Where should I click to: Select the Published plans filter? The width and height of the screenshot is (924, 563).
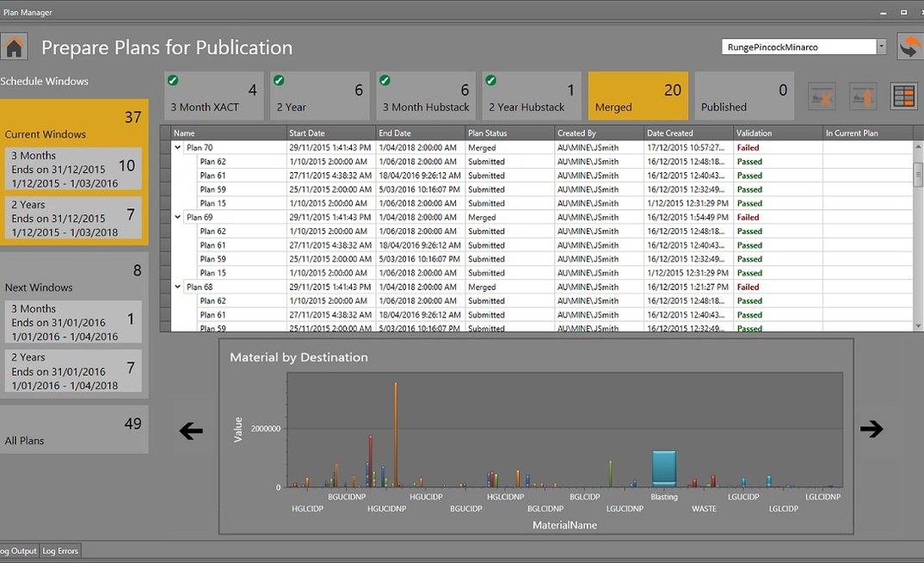coord(743,95)
